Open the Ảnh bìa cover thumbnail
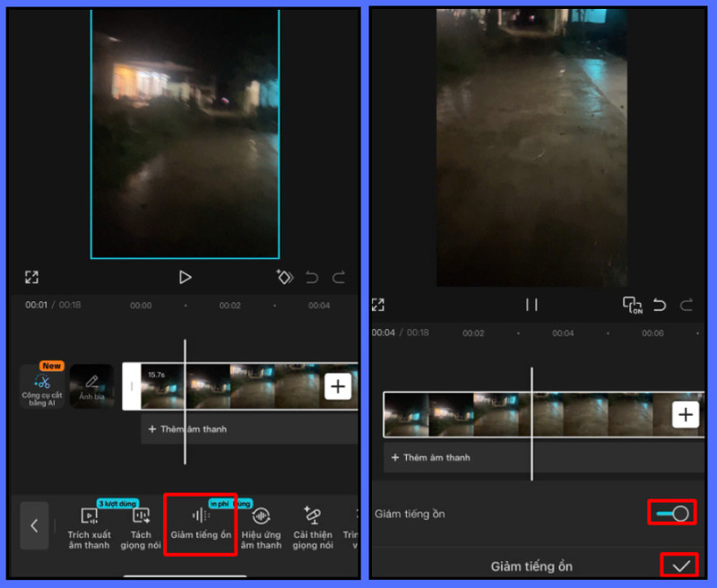 click(91, 386)
